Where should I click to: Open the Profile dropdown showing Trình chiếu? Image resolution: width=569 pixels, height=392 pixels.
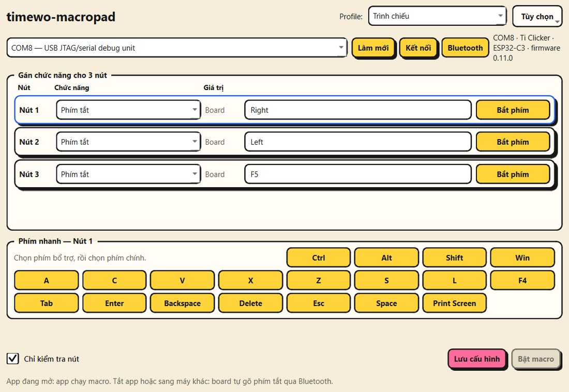pos(437,16)
